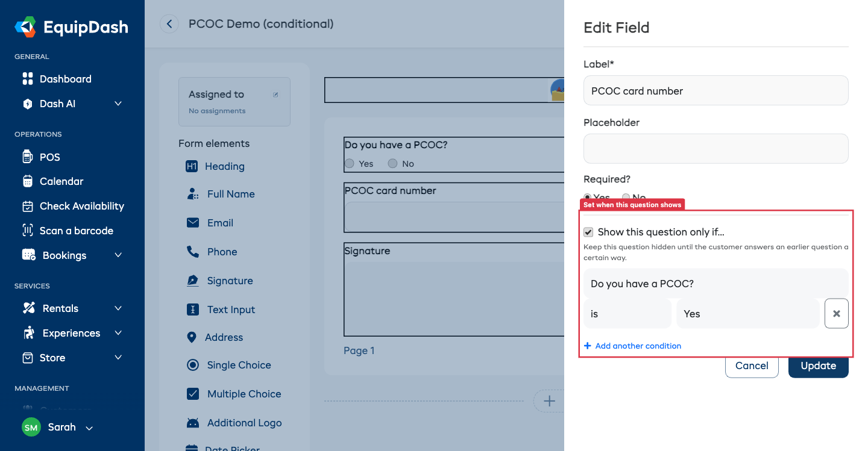The height and width of the screenshot is (451, 868).
Task: Add an Additional Logo form element
Action: (244, 423)
